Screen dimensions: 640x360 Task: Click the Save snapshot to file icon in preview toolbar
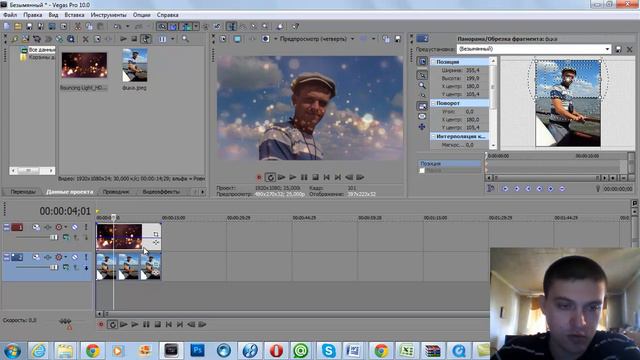[x=398, y=39]
